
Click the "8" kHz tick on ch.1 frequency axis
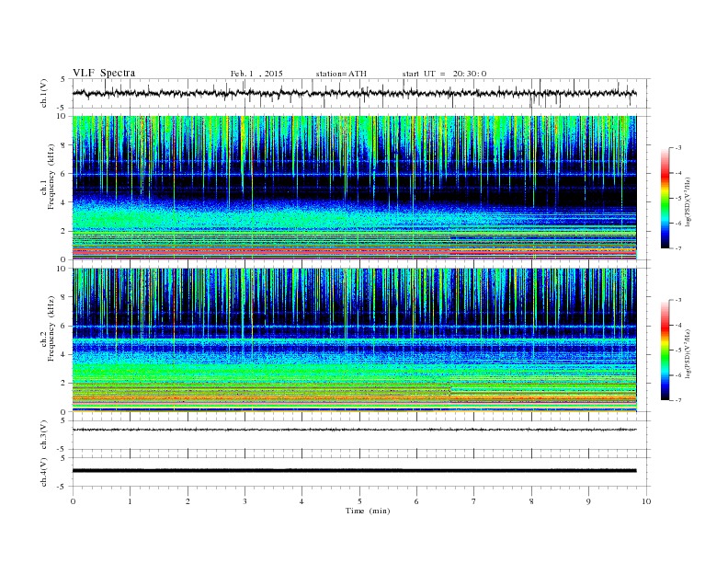(63, 145)
